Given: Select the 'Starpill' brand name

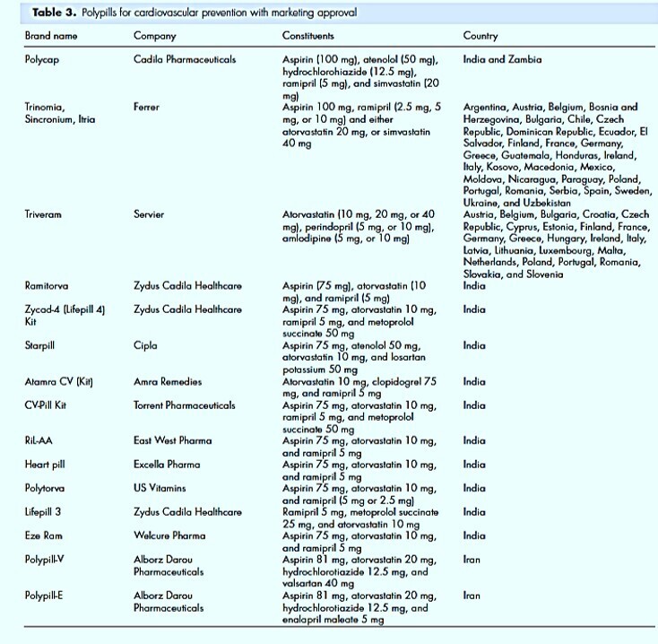Looking at the screenshot, I should coord(39,346).
